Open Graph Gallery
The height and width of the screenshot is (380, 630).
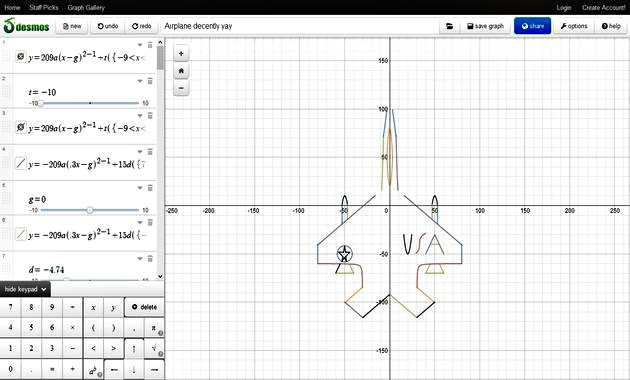point(86,8)
